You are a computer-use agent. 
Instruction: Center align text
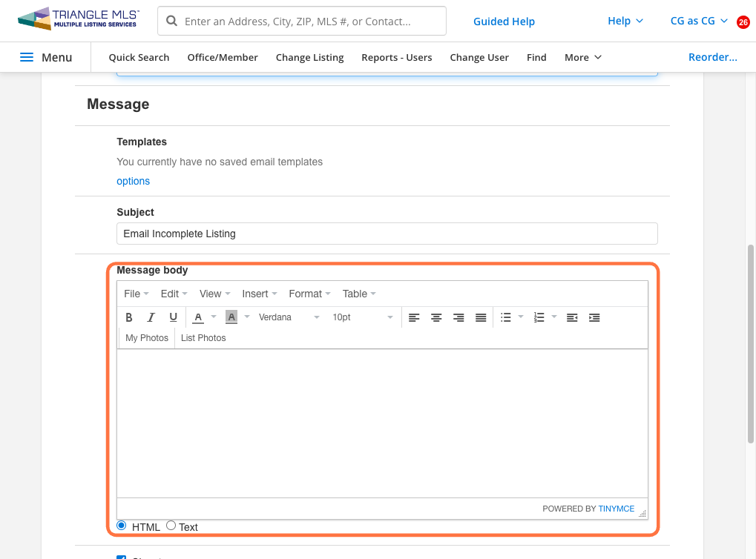click(x=436, y=317)
